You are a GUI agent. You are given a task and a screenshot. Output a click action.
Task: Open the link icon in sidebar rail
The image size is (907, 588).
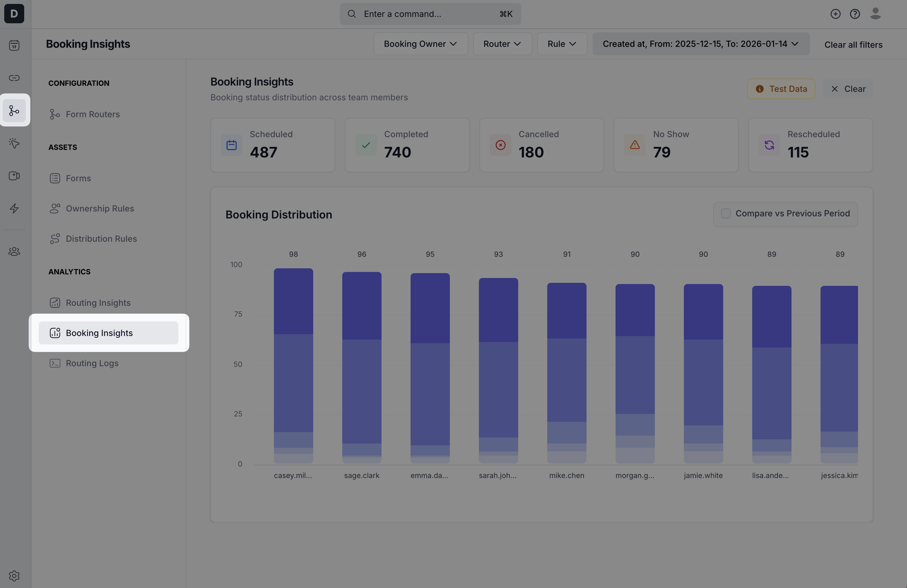click(x=14, y=78)
